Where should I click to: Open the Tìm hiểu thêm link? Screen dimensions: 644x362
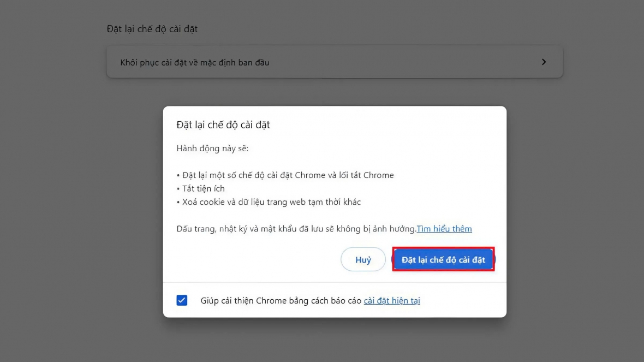coord(444,229)
